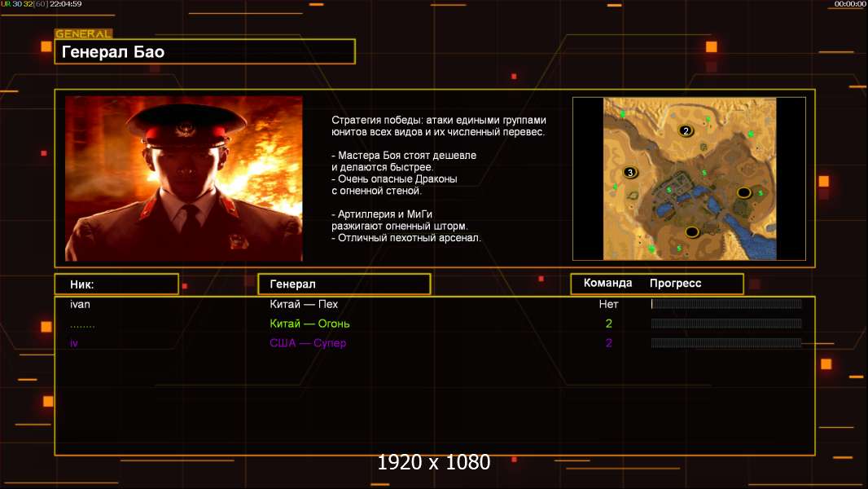Click the FPS counter reading "30 32"
This screenshot has width=868, height=489.
23,4
